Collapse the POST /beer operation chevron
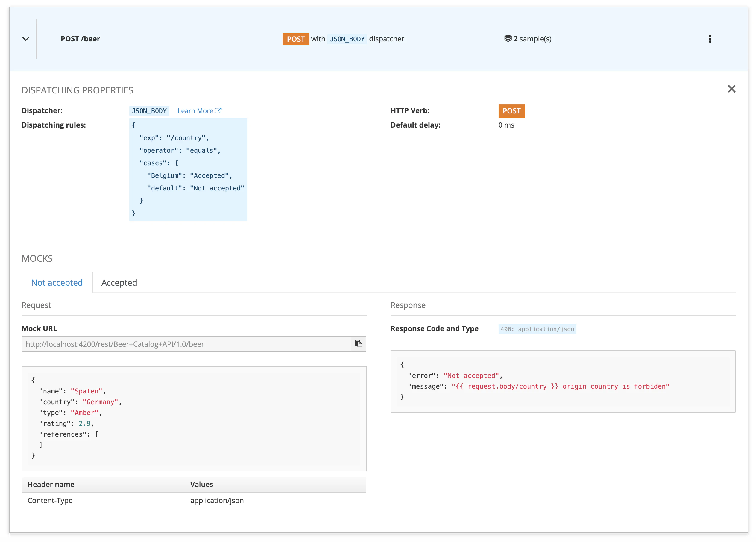This screenshot has width=756, height=542. (x=26, y=39)
